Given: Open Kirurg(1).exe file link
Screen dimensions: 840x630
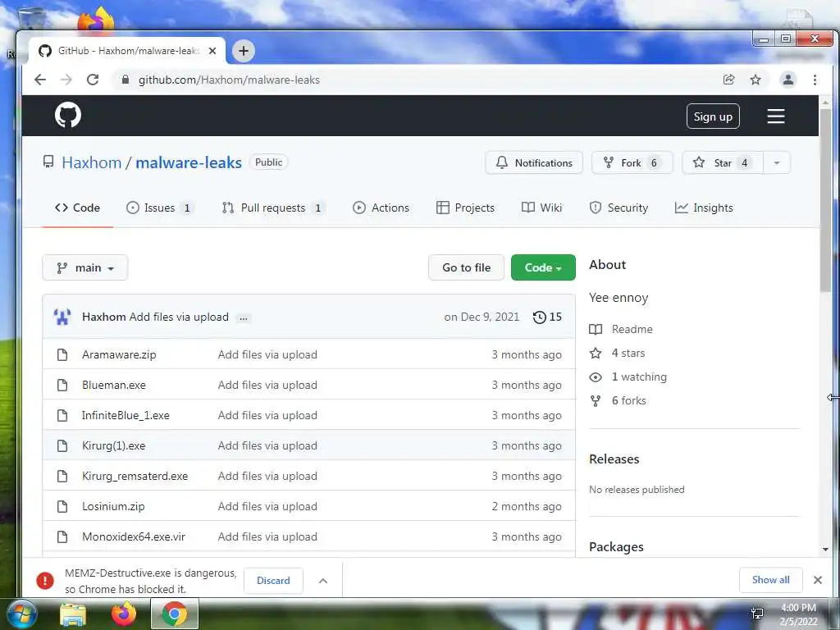Looking at the screenshot, I should pyautogui.click(x=113, y=445).
